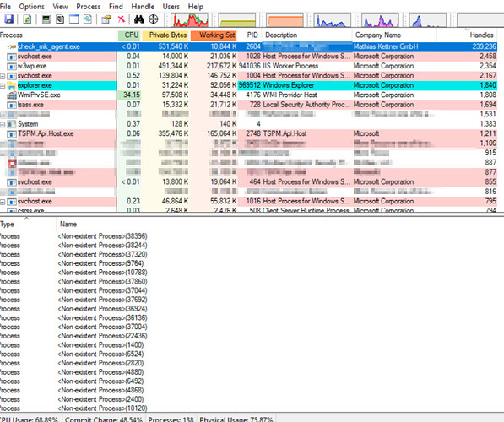Screen dimensions: 504x422
Task: Open the Help menu
Action: click(x=195, y=7)
